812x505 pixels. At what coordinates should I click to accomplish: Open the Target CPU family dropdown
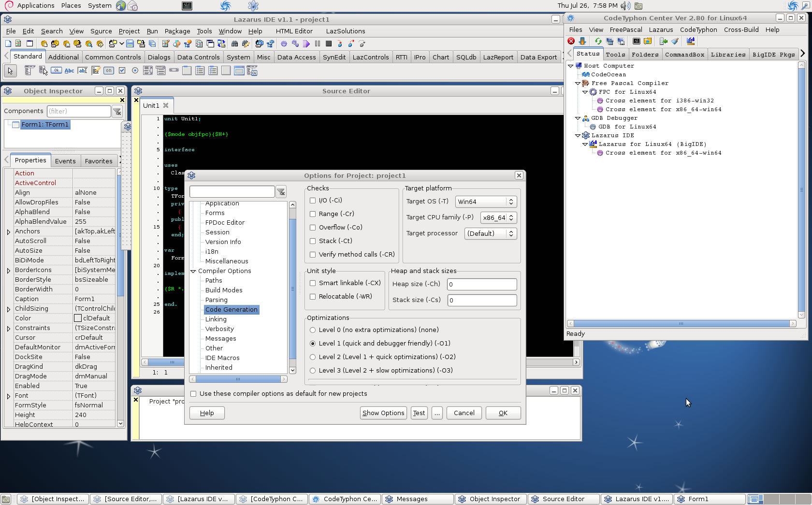499,217
